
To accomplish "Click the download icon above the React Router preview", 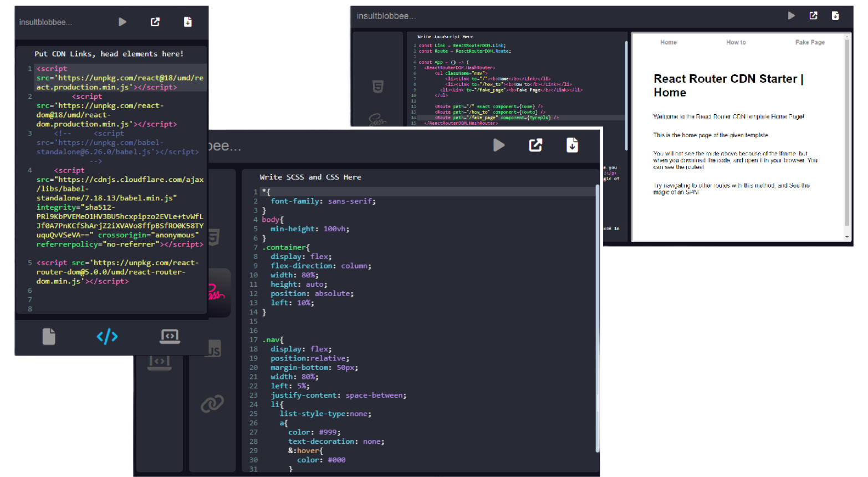I will [x=835, y=16].
